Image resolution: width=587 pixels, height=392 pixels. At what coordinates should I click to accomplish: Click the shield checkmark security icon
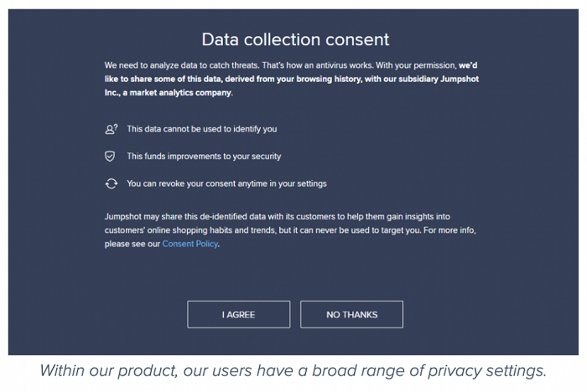pyautogui.click(x=110, y=156)
